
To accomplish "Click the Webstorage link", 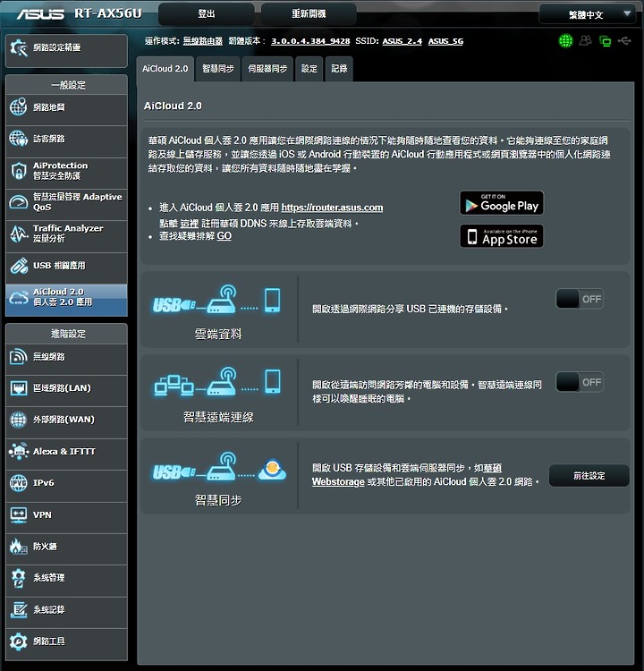I will pyautogui.click(x=338, y=482).
